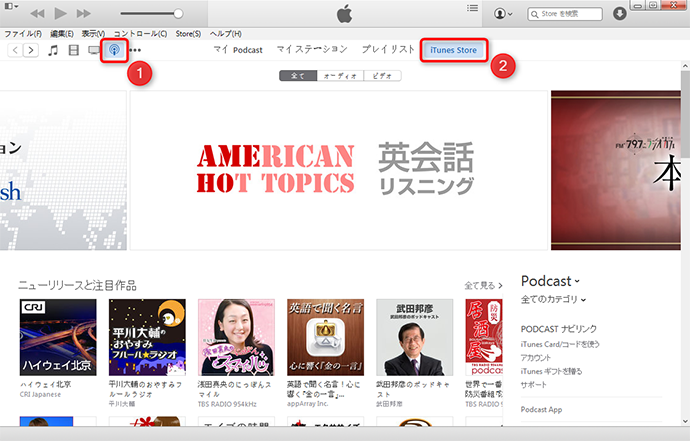Click the ハイウェイ北京 title text
Screen dimensions: 690x441
point(45,384)
